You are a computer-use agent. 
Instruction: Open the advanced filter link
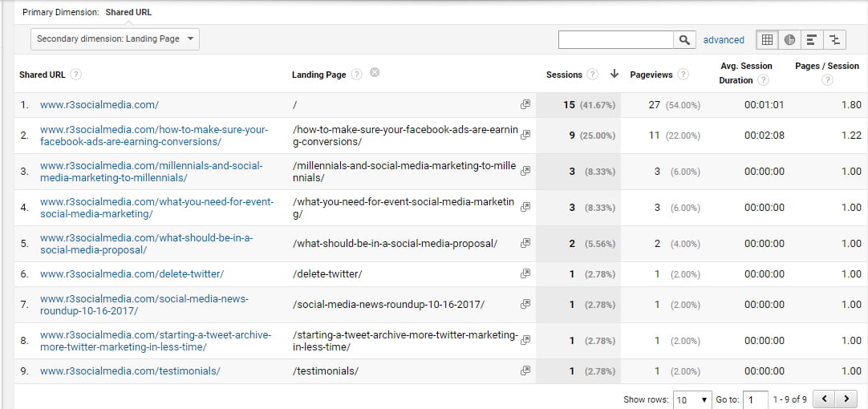click(x=724, y=40)
